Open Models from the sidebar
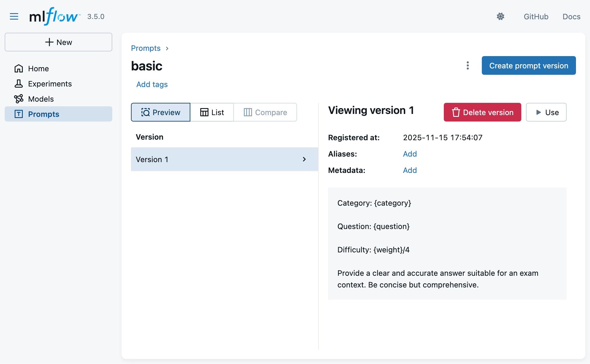 pos(41,99)
